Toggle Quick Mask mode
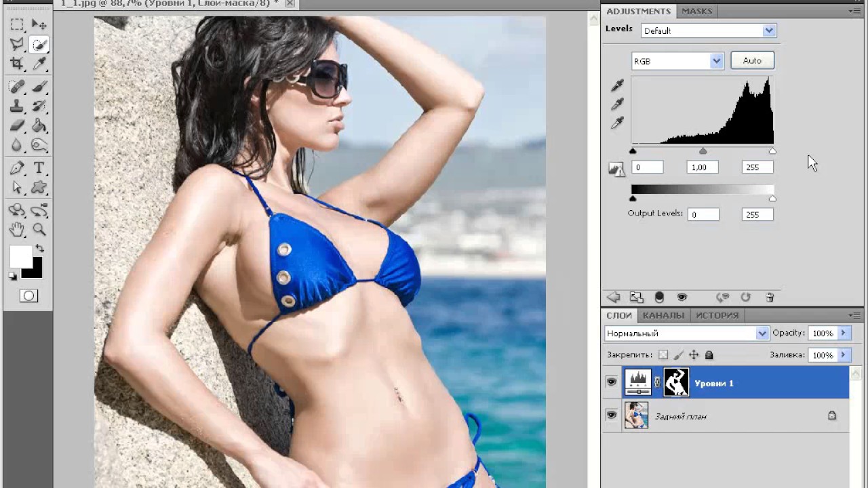This screenshot has height=488, width=868. (x=28, y=296)
